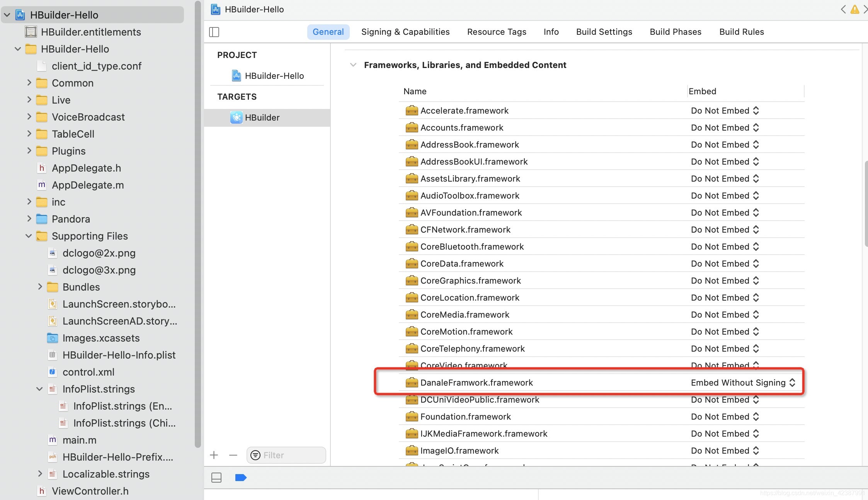The height and width of the screenshot is (500, 868).
Task: Open the Info tab
Action: pyautogui.click(x=551, y=32)
